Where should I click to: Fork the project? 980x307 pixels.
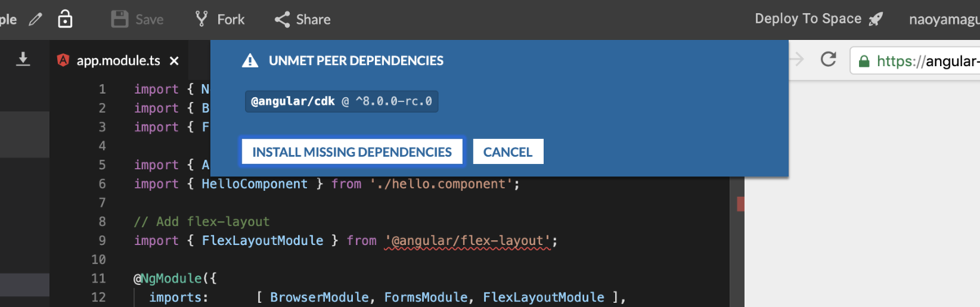[x=220, y=19]
